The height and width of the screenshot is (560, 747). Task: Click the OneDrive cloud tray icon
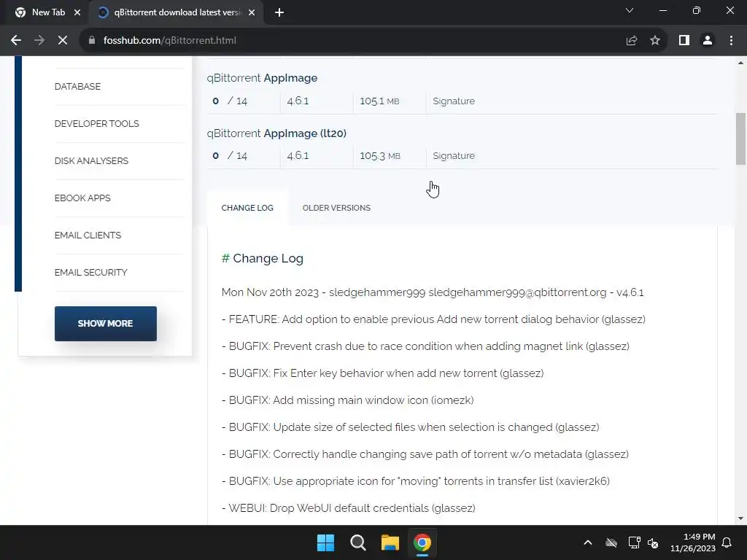tap(611, 542)
